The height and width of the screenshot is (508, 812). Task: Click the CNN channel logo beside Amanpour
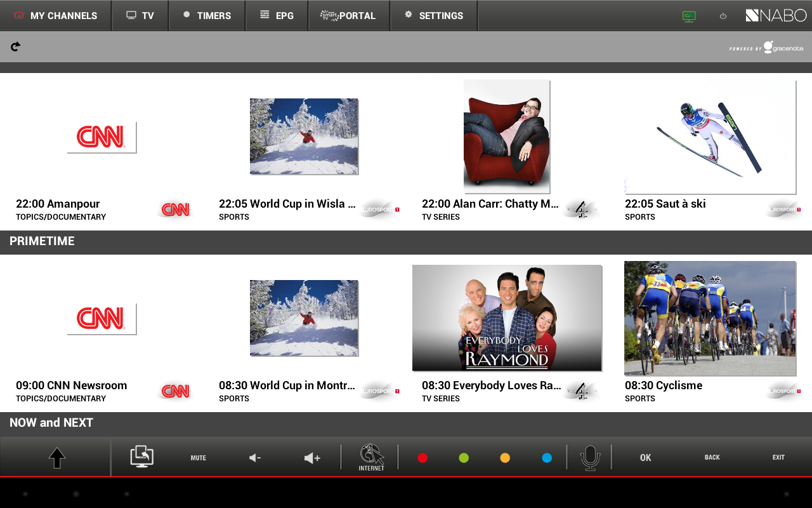(x=176, y=210)
